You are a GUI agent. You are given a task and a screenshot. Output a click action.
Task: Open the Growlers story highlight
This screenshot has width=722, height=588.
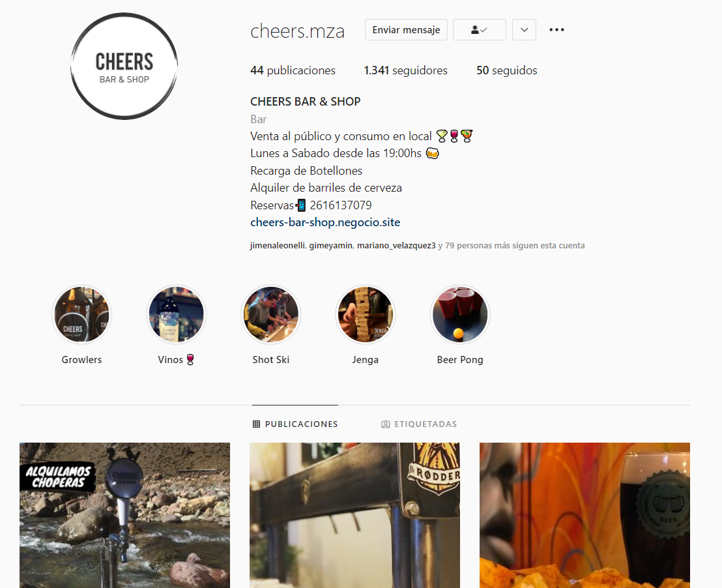coord(81,315)
